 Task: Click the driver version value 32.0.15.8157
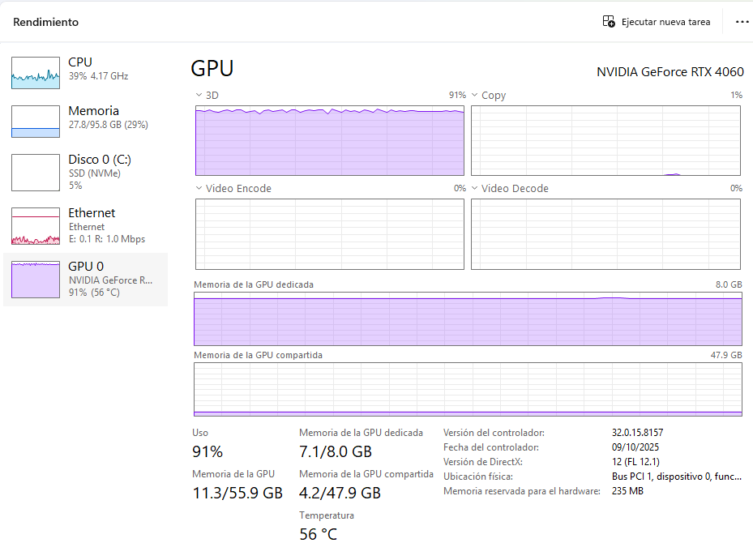(x=637, y=433)
